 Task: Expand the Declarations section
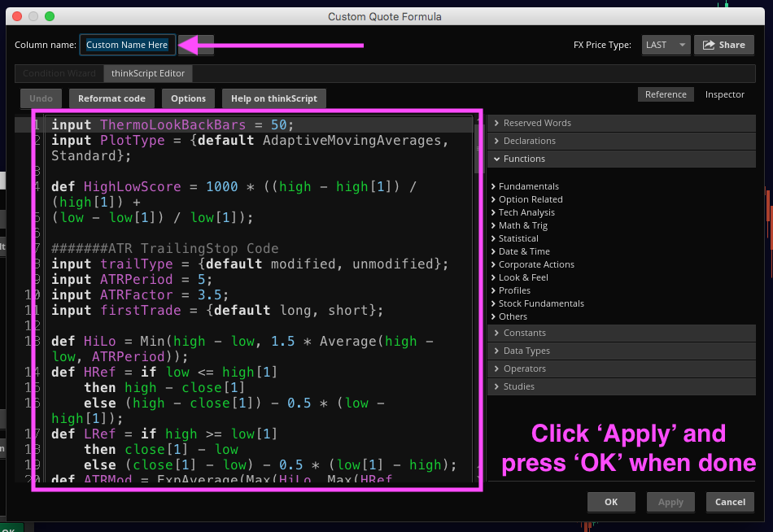[x=529, y=141]
